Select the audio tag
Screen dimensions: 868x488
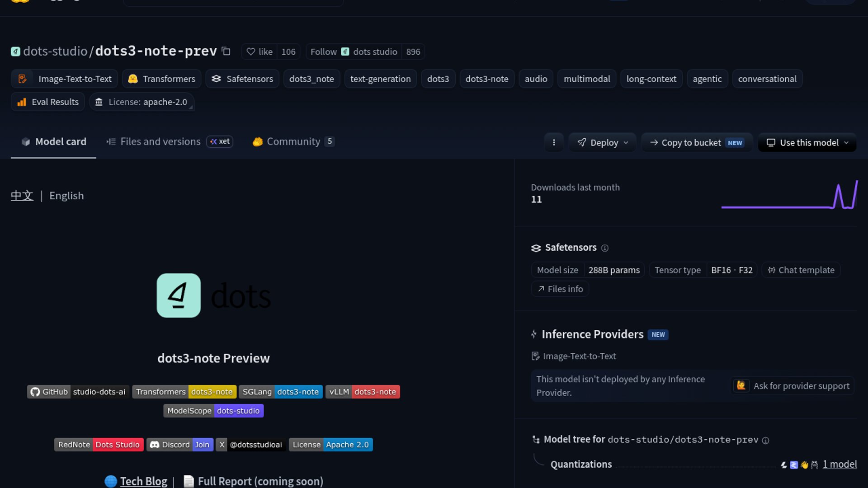coord(536,79)
